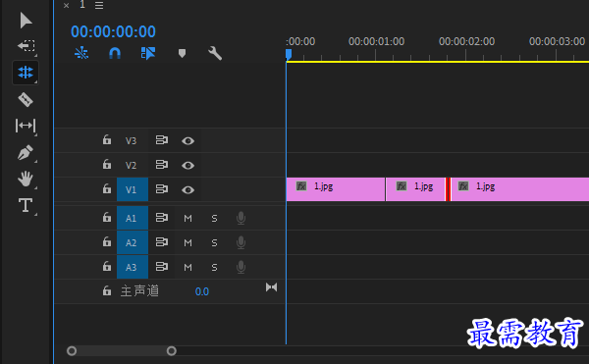Select the Type tool

click(x=26, y=205)
